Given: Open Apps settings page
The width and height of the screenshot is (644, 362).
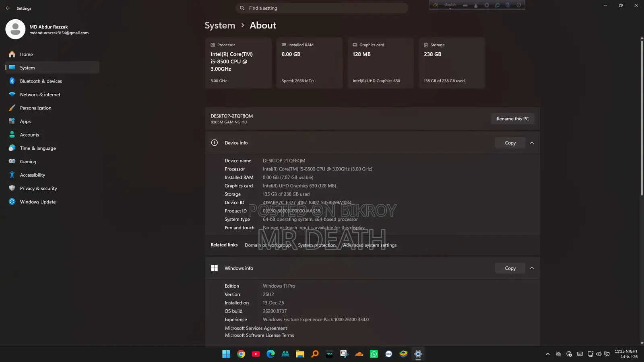Looking at the screenshot, I should click(52, 121).
